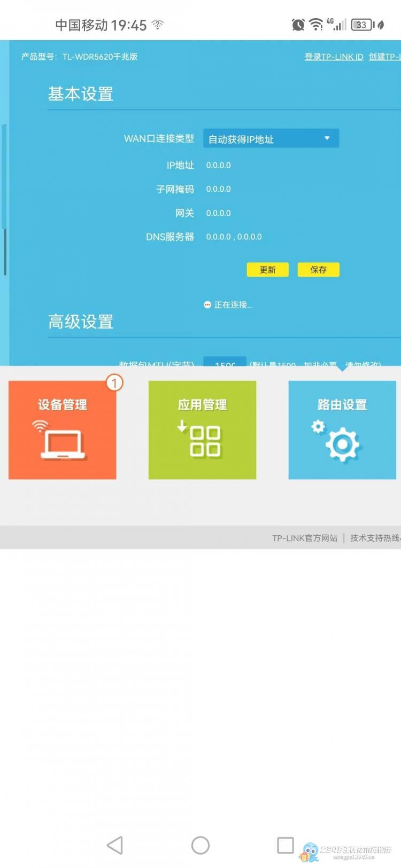This screenshot has width=401, height=868.
Task: Open the TP-LINK官方网站 footer link
Action: click(305, 538)
